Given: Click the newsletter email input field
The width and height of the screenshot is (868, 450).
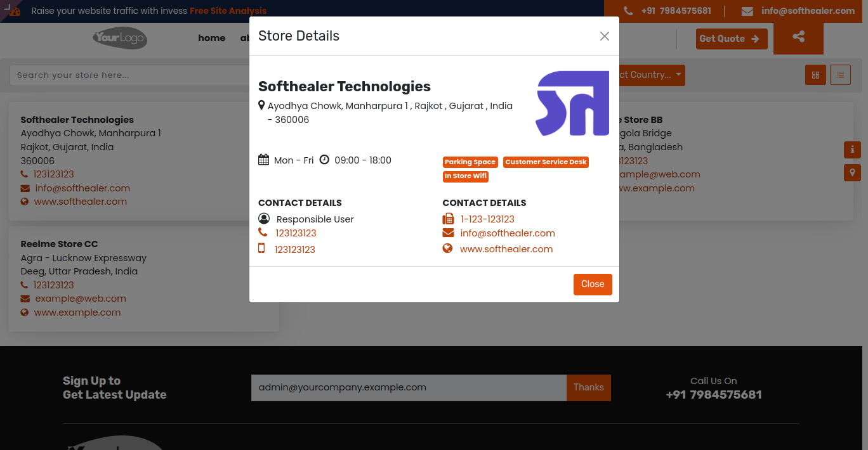Looking at the screenshot, I should click(x=409, y=388).
